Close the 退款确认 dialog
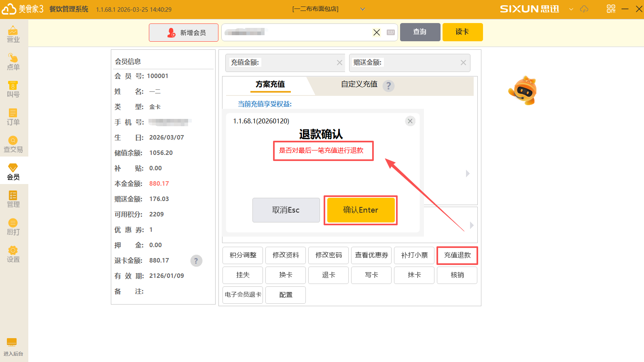Screen dimensions: 644x362 click(410, 121)
